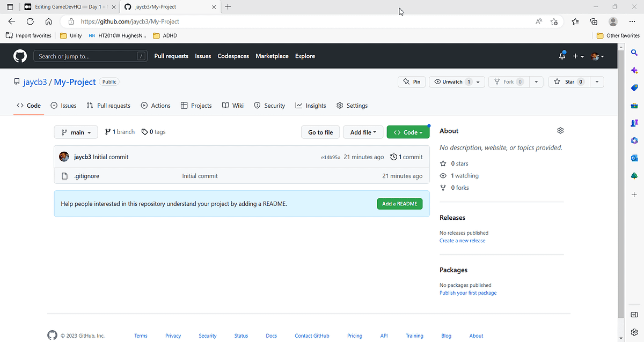The width and height of the screenshot is (644, 342).
Task: Click the green Add a README button
Action: [400, 204]
